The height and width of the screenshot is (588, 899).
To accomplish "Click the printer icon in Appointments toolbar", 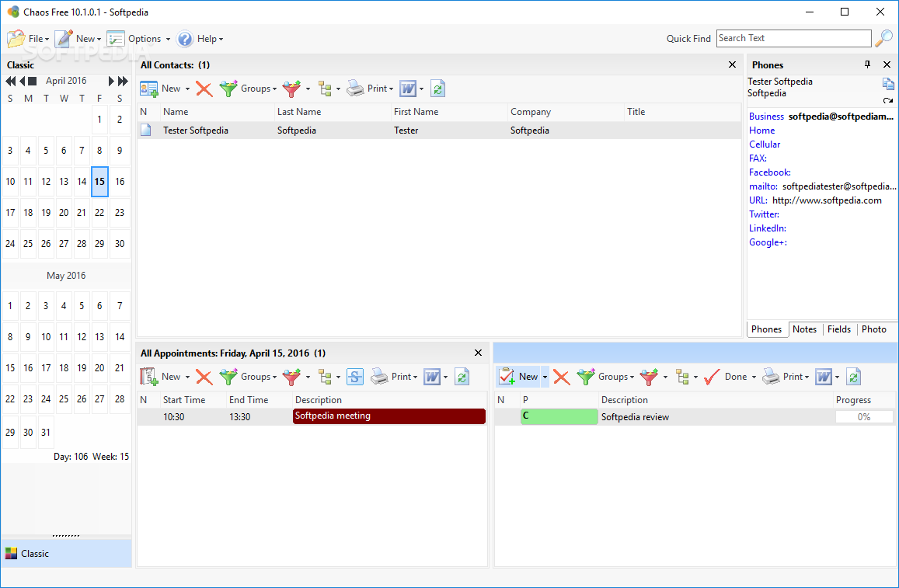I will point(379,376).
